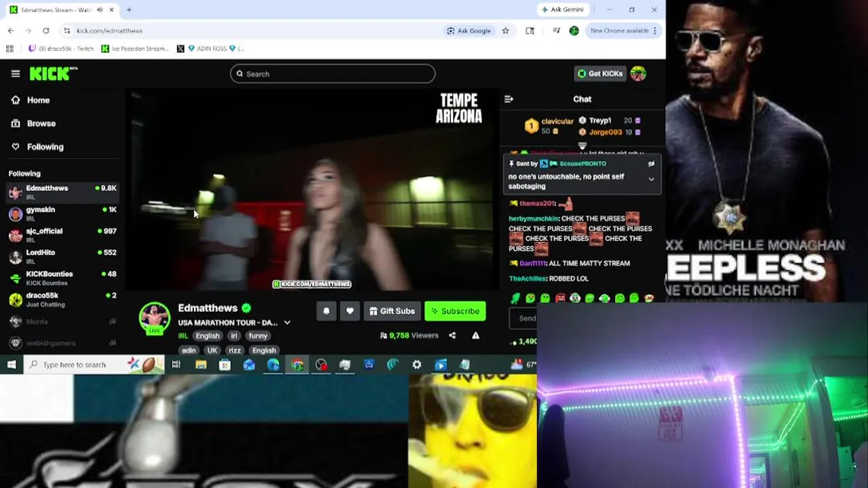Open the Chrome apps grid icon
This screenshot has width=868, height=488.
tap(9, 49)
